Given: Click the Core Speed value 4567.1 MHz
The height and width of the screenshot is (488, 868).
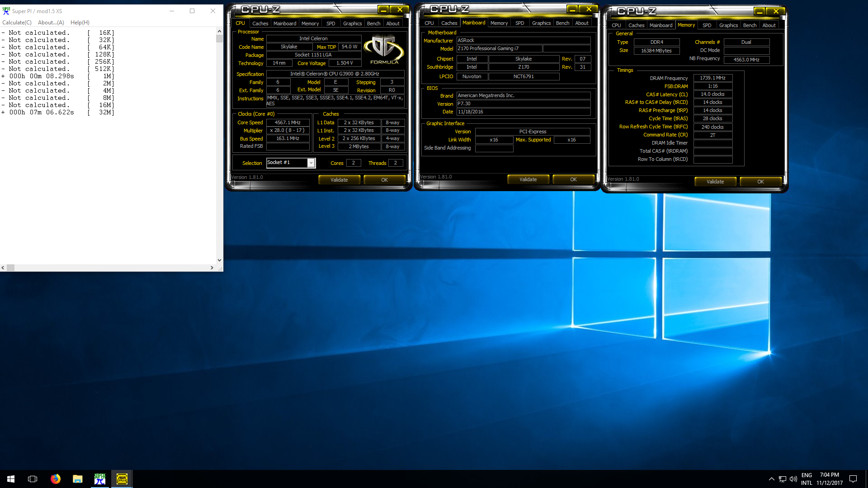Looking at the screenshot, I should point(288,122).
